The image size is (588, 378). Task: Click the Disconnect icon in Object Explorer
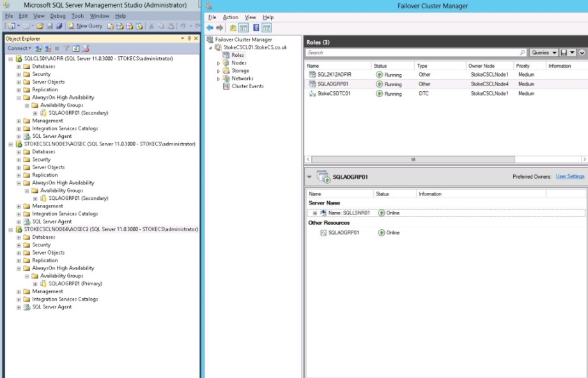[48, 49]
